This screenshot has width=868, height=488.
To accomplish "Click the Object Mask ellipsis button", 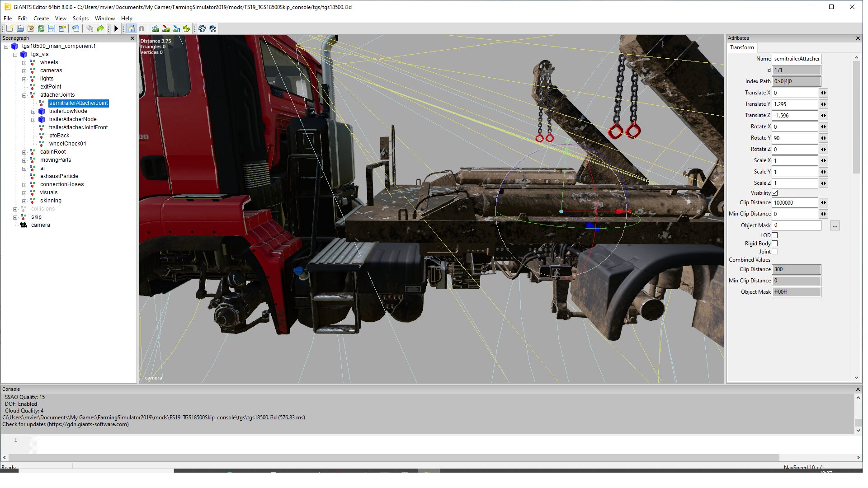I will (x=835, y=225).
